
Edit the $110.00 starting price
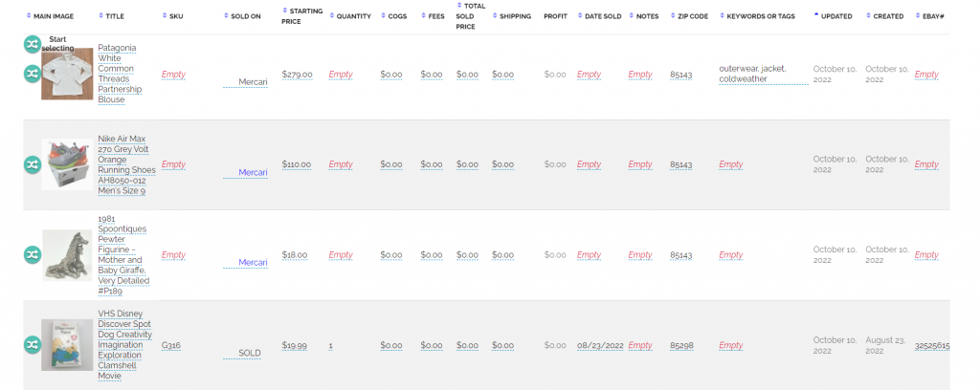[x=297, y=164]
